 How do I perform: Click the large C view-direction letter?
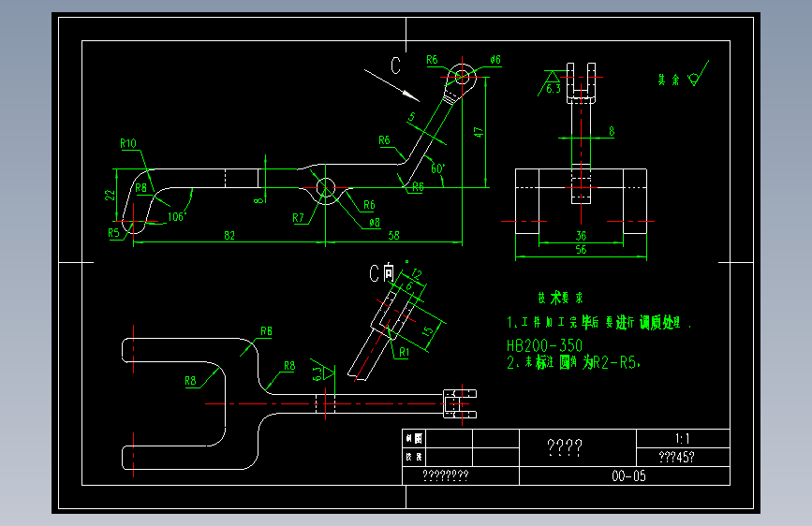click(x=395, y=66)
